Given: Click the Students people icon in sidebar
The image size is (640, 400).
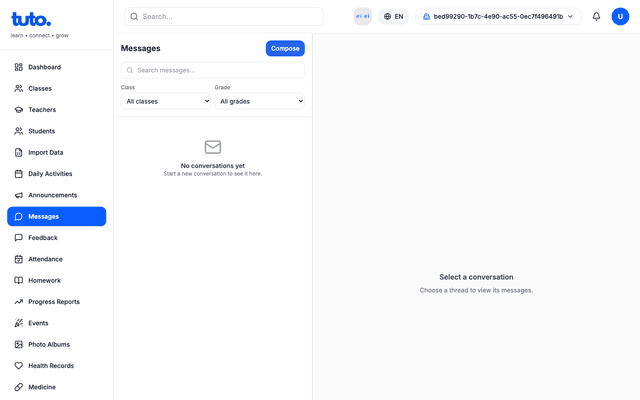Looking at the screenshot, I should click(x=18, y=131).
